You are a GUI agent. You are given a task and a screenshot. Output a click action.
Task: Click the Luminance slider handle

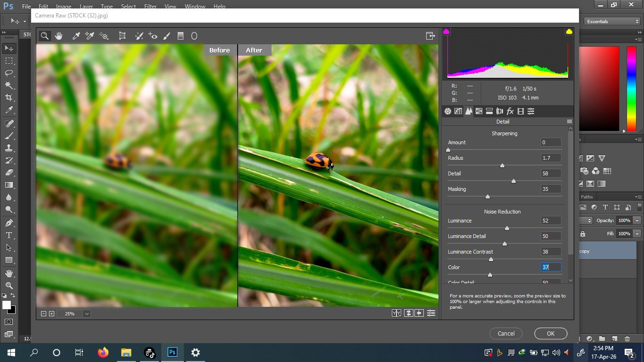(x=507, y=228)
